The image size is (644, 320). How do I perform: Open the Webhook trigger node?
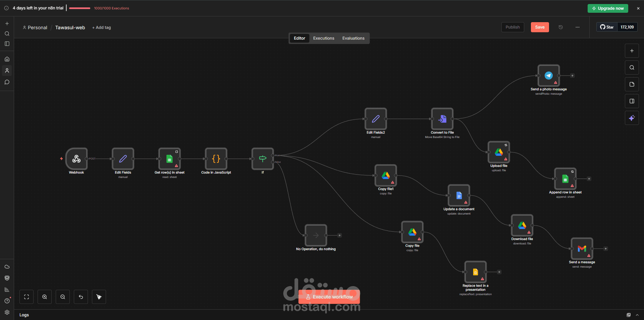(x=77, y=159)
